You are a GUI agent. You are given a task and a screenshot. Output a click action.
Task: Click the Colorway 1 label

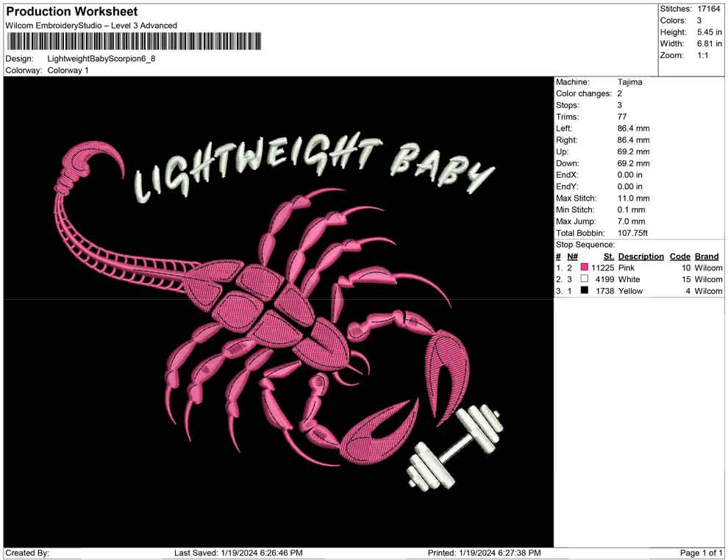(x=68, y=71)
